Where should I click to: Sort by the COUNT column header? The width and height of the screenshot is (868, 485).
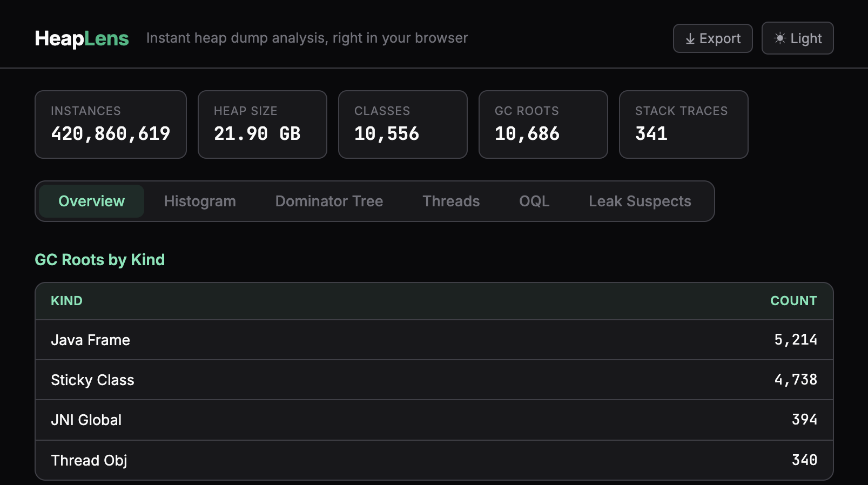[x=793, y=301]
